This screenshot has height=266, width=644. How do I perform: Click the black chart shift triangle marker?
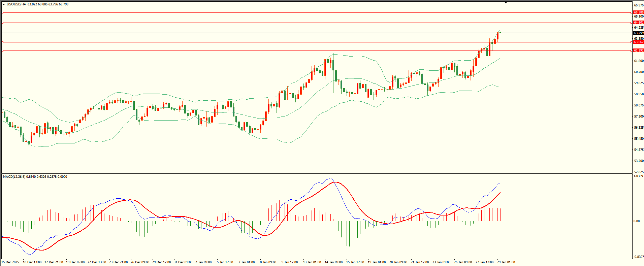506,3
